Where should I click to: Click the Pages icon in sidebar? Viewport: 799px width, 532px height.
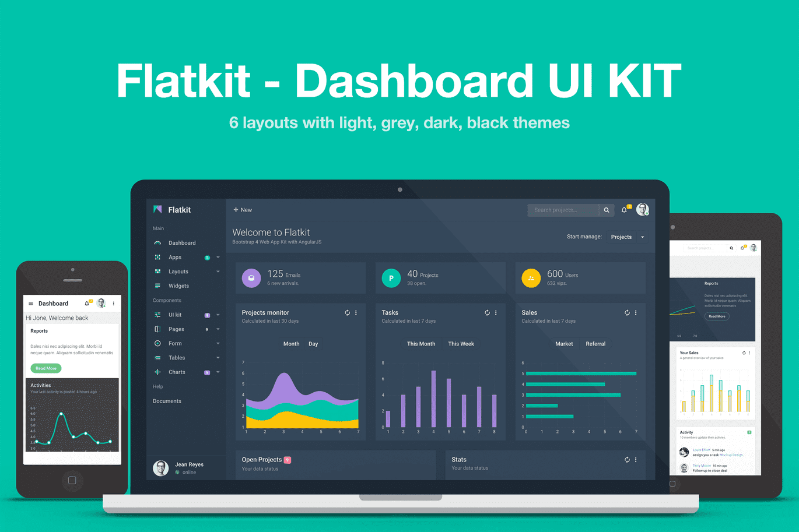click(157, 329)
